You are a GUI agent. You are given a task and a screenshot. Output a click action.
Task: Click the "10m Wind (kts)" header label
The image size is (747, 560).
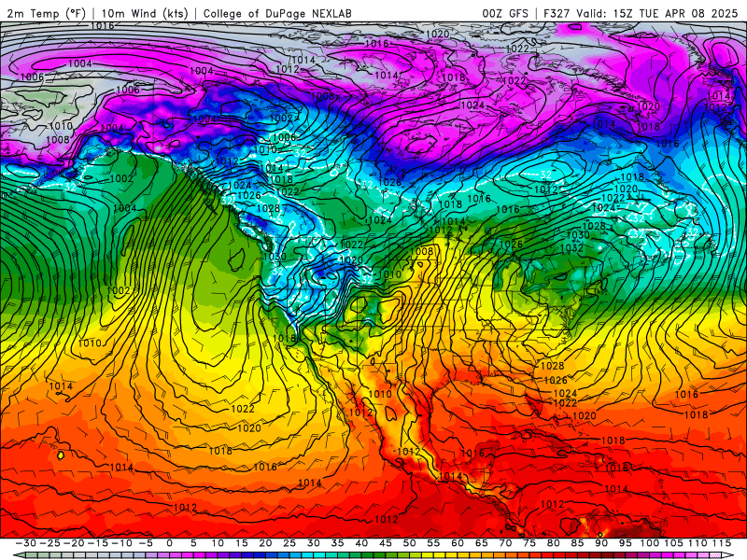click(145, 13)
